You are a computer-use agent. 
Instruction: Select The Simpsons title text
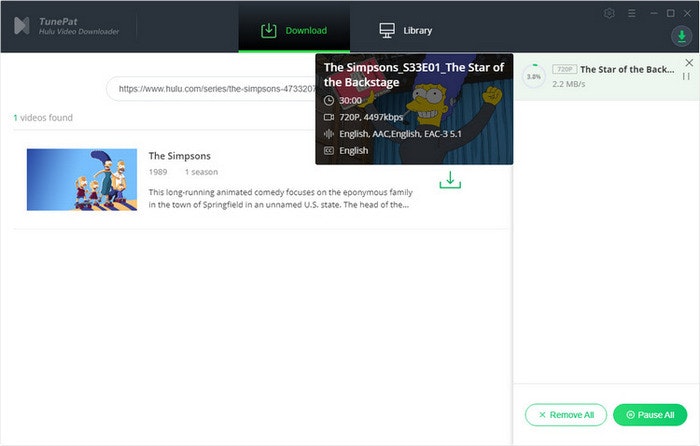pyautogui.click(x=179, y=156)
